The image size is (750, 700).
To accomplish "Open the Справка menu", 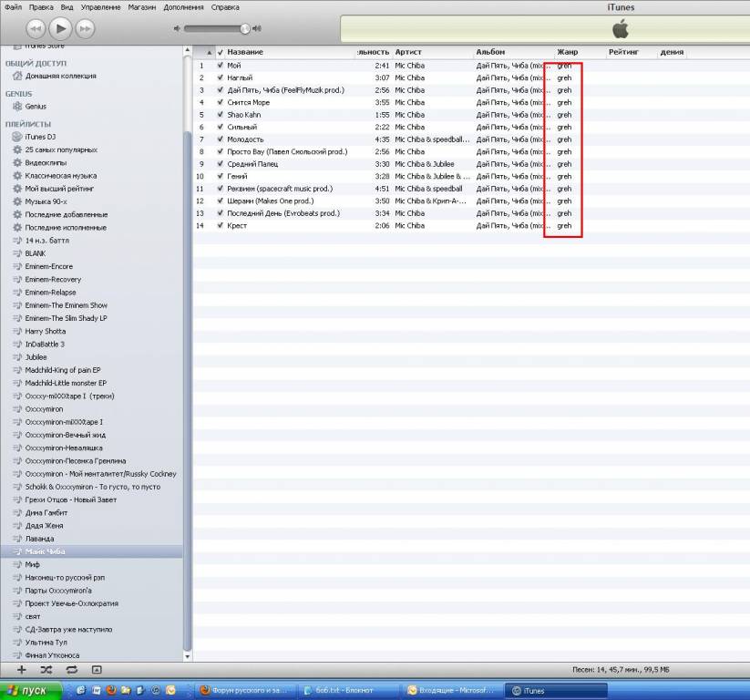I will coord(225,7).
